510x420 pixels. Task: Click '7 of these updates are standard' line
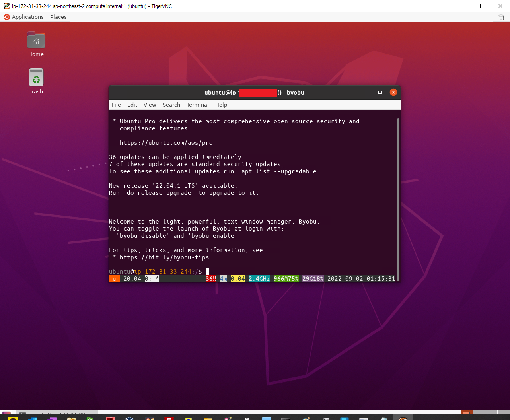(x=197, y=164)
